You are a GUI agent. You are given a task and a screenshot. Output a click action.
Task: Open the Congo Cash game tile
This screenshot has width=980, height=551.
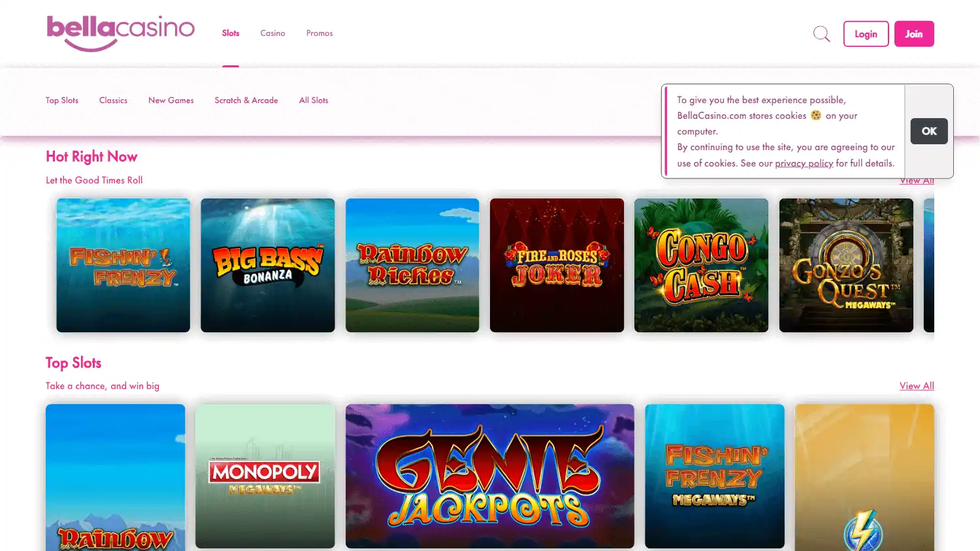pos(702,265)
